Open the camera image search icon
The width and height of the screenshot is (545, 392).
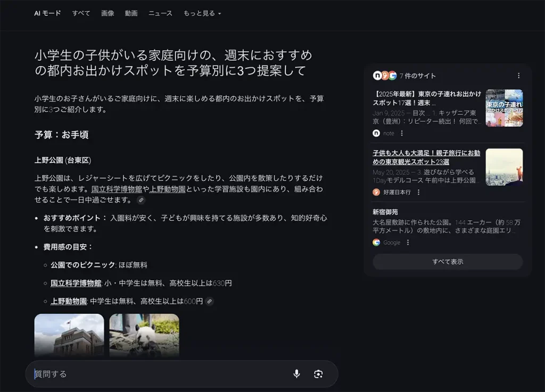click(318, 374)
